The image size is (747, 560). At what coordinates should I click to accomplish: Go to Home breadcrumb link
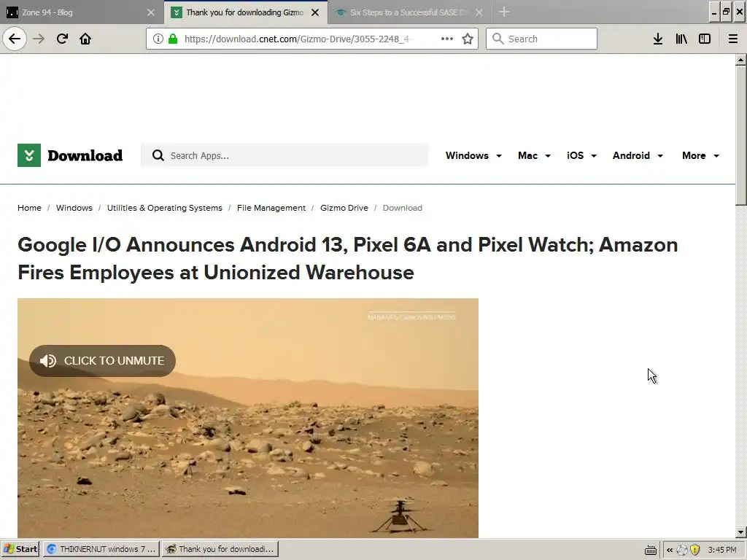pos(29,208)
